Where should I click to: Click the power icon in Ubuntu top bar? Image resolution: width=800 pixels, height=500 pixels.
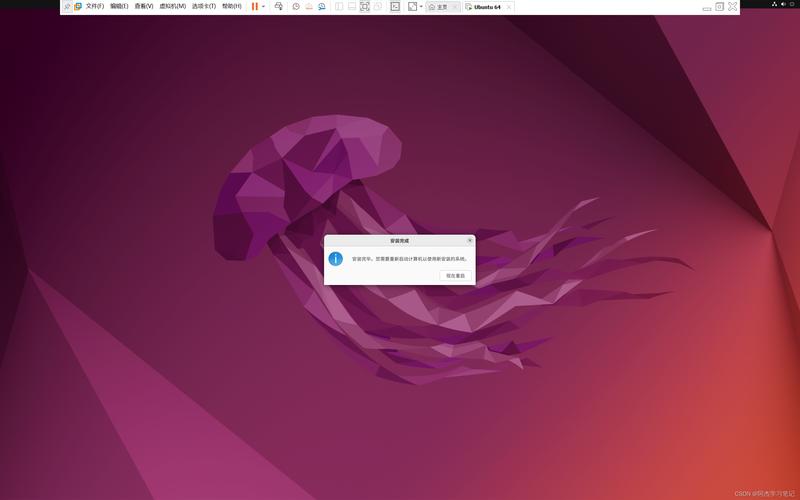(792, 4)
